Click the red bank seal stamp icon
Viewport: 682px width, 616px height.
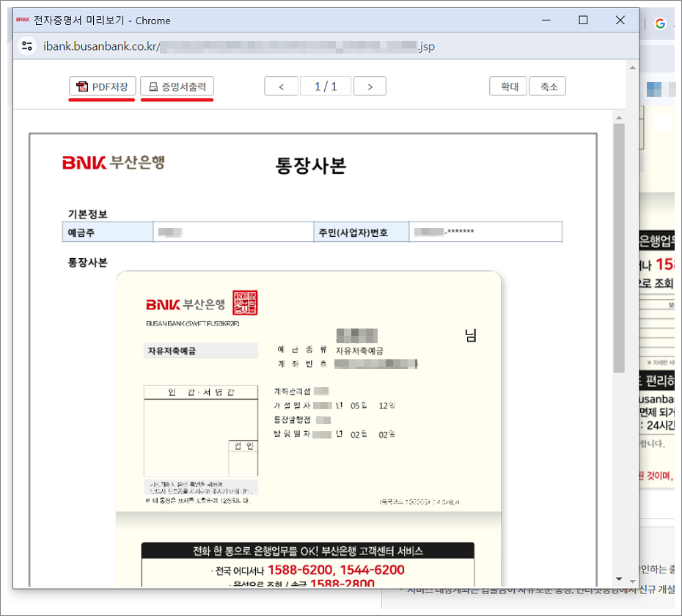point(245,302)
